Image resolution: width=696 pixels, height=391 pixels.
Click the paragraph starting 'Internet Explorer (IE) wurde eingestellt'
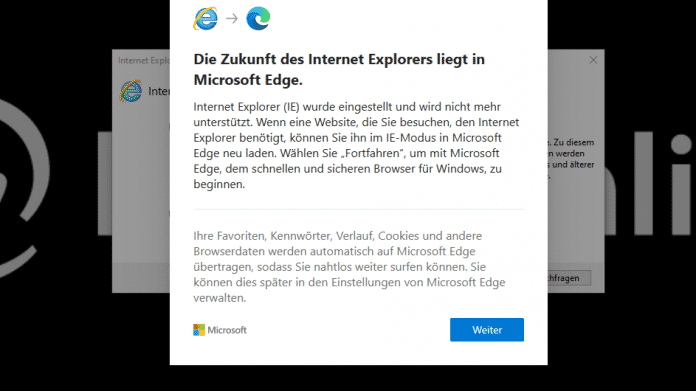tap(356, 145)
